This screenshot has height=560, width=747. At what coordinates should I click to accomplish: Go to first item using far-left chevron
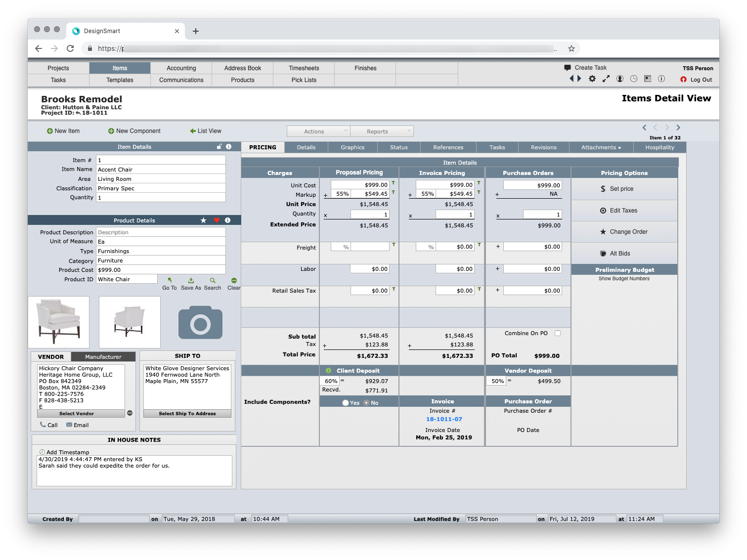point(644,128)
